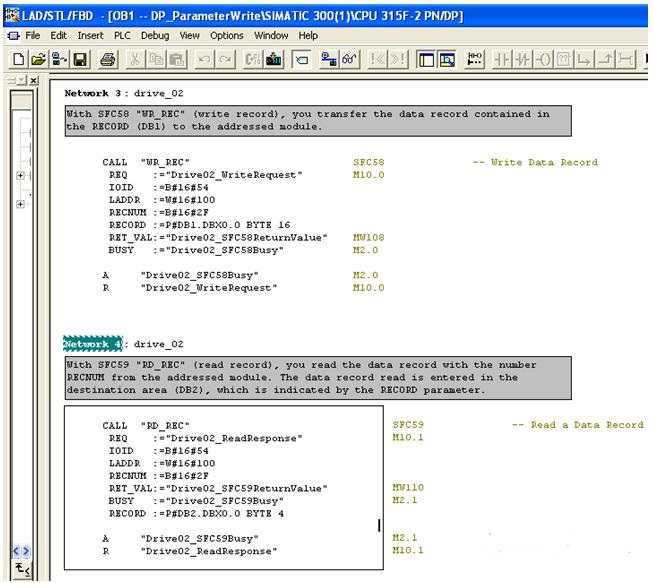Expand the upper plus node in the overview tree
This screenshot has width=653, height=583.
tap(20, 176)
